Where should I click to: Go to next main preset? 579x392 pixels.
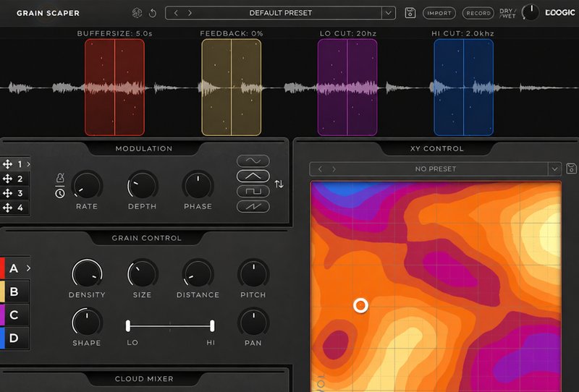[x=190, y=13]
